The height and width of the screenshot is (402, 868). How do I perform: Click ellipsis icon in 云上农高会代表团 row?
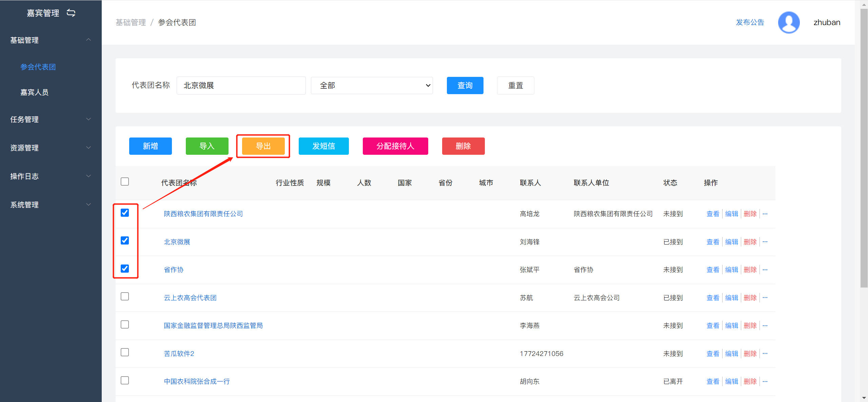765,298
